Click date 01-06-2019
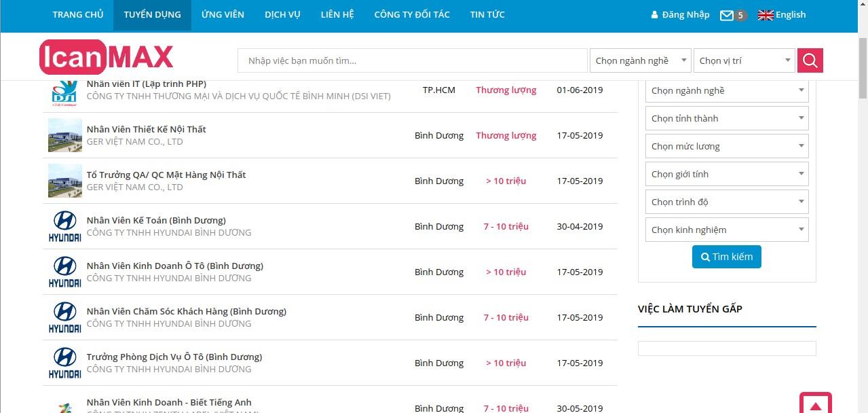The height and width of the screenshot is (413, 868). coord(580,90)
